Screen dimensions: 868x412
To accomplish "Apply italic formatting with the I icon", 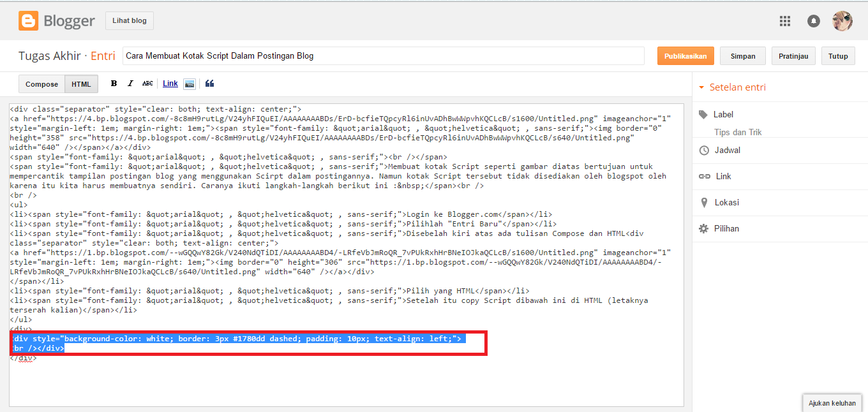I will coord(130,83).
